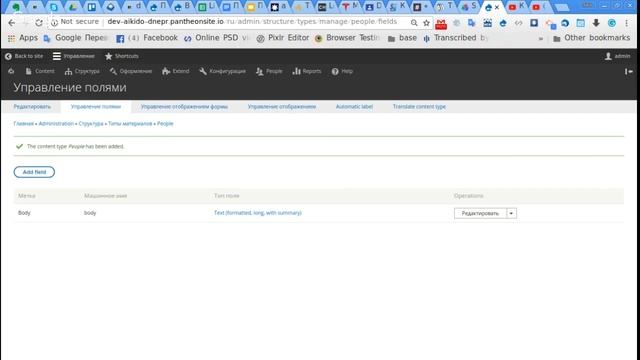Viewport: 640px width, 360px height.
Task: Click the Administration breadcrumb link
Action: (56, 124)
